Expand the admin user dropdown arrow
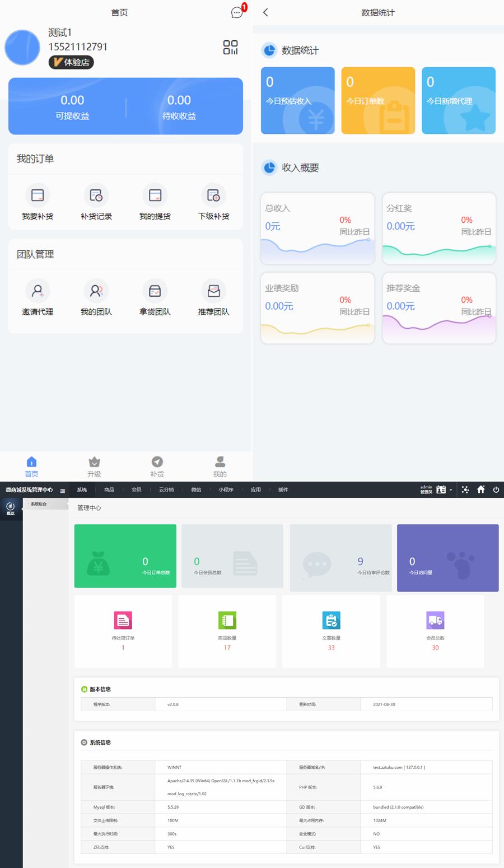The image size is (504, 868). point(451,490)
